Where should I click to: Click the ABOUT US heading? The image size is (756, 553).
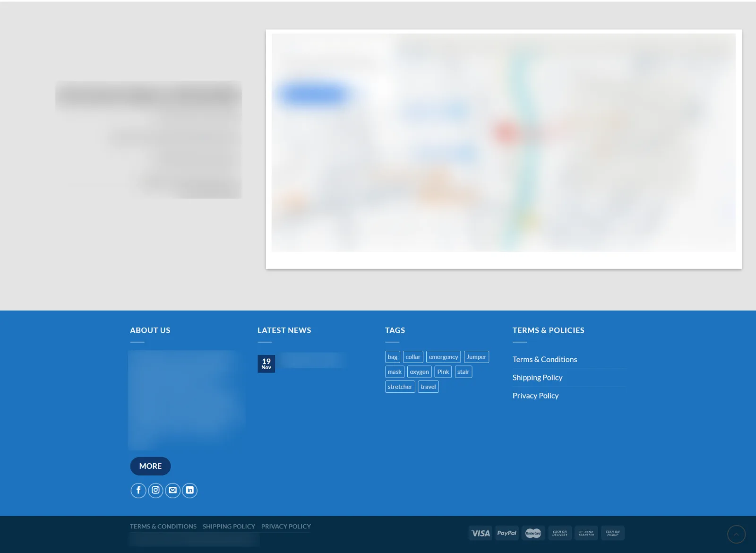pyautogui.click(x=150, y=330)
